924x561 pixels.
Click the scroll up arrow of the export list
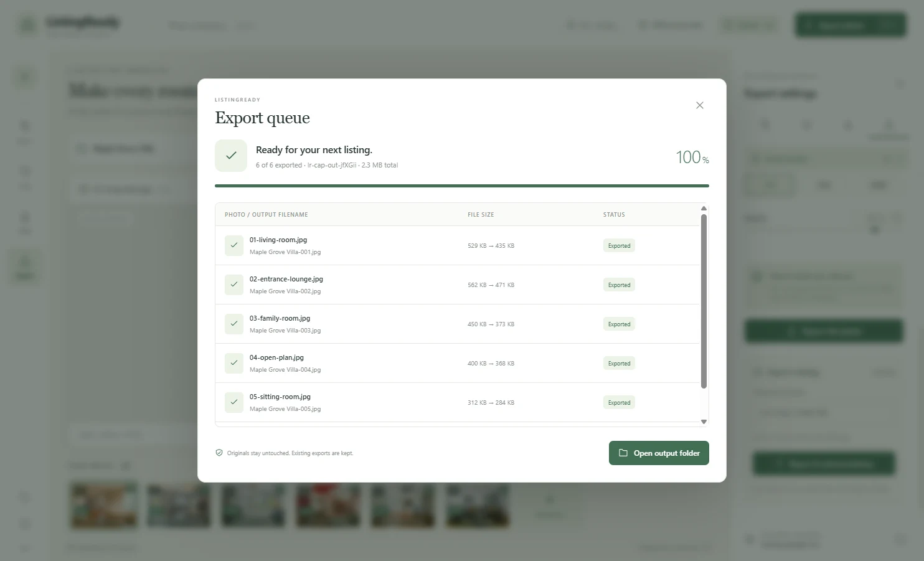point(704,209)
